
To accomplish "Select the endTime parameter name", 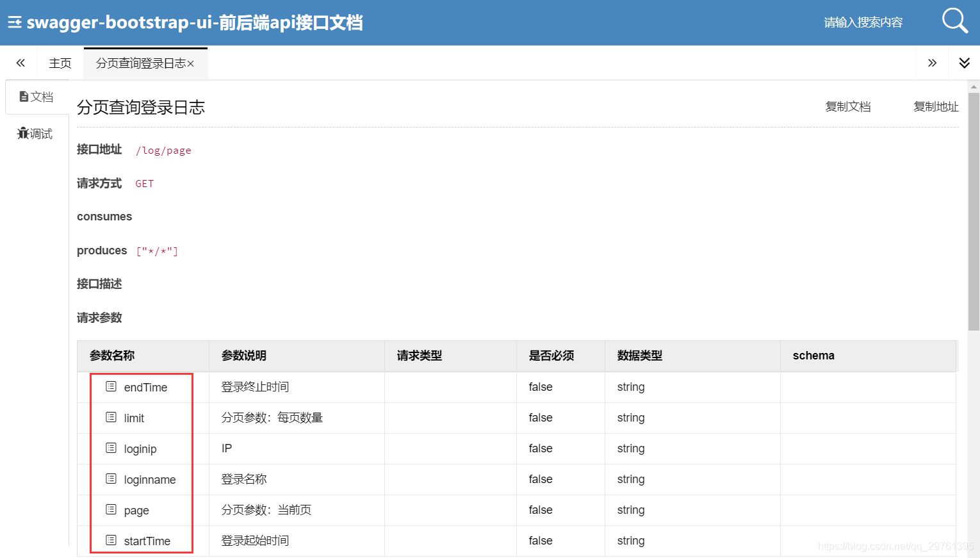I will (145, 388).
